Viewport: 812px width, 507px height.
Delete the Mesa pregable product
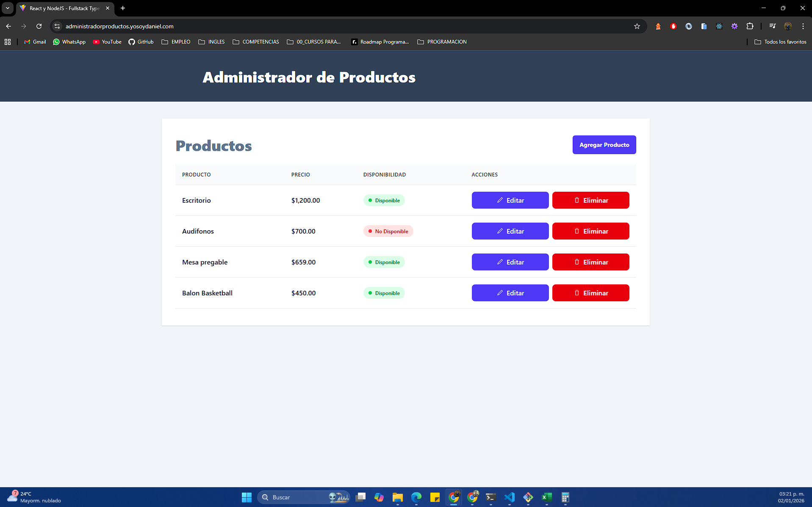pos(590,262)
